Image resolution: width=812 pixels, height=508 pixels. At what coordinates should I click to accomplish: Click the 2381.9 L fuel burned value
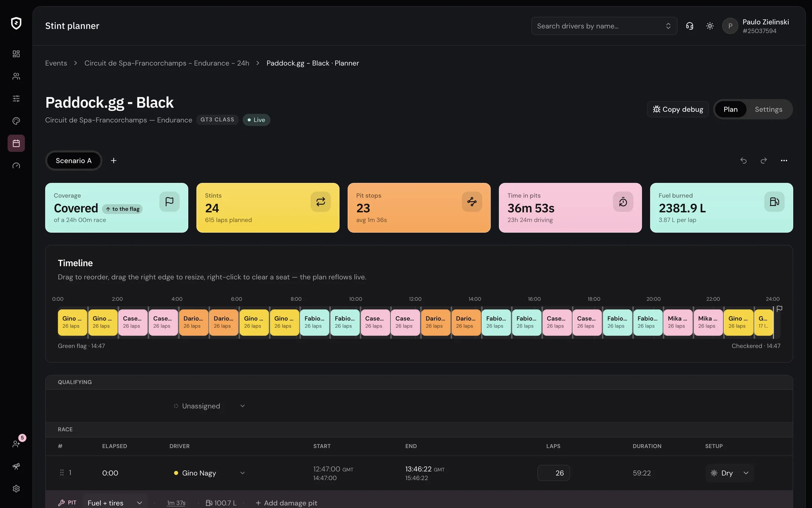[682, 208]
